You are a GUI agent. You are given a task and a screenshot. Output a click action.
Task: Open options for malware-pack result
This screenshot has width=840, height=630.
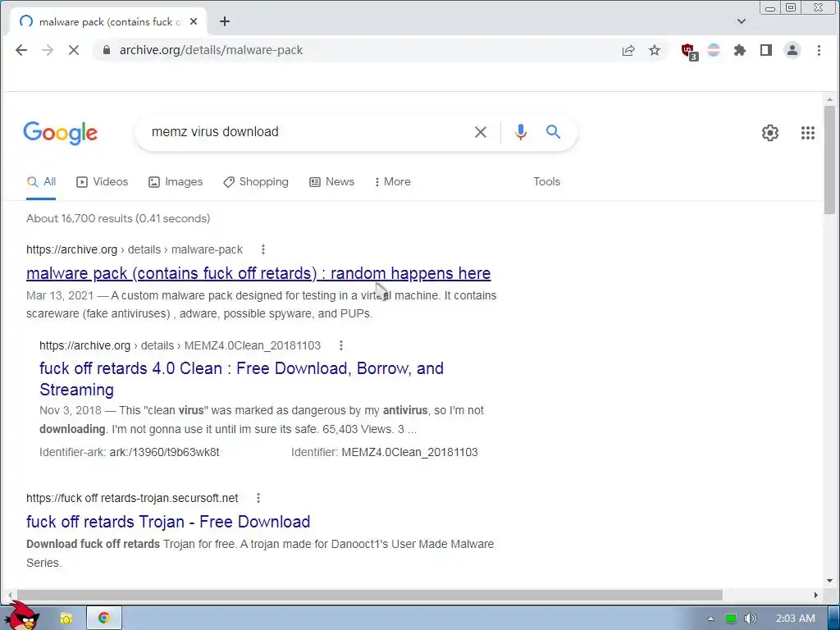(262, 249)
